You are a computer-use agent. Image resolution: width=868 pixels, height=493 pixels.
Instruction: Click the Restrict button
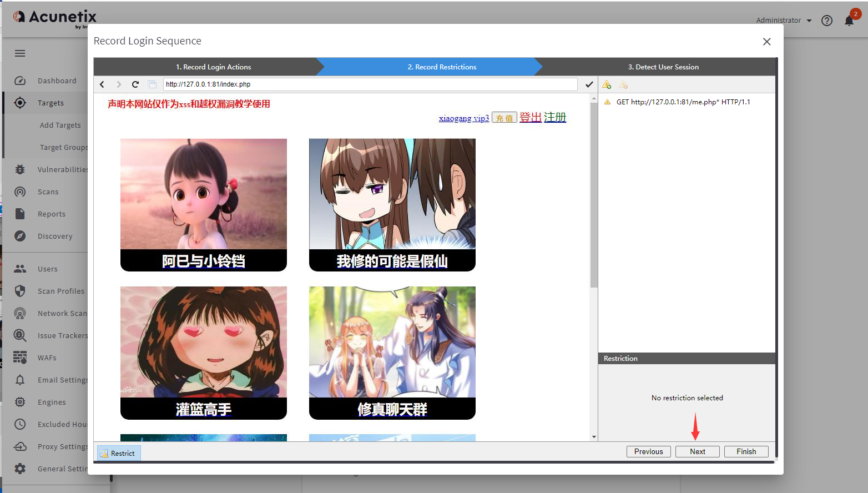[119, 453]
